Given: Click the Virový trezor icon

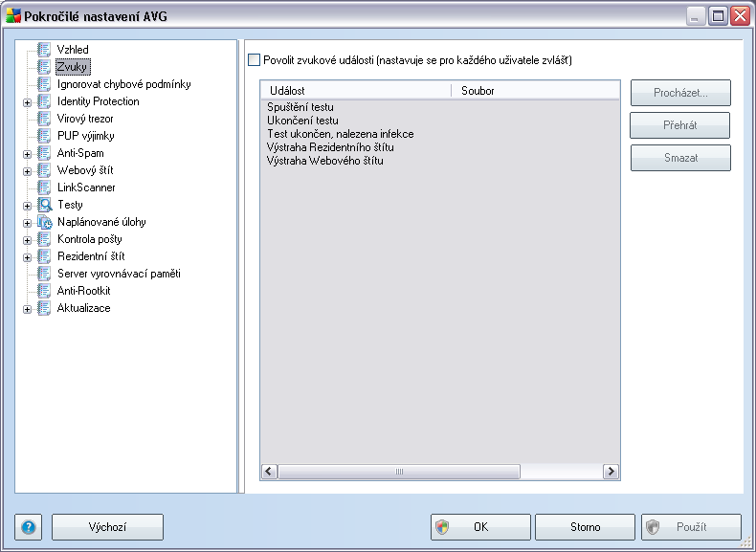Looking at the screenshot, I should click(44, 118).
